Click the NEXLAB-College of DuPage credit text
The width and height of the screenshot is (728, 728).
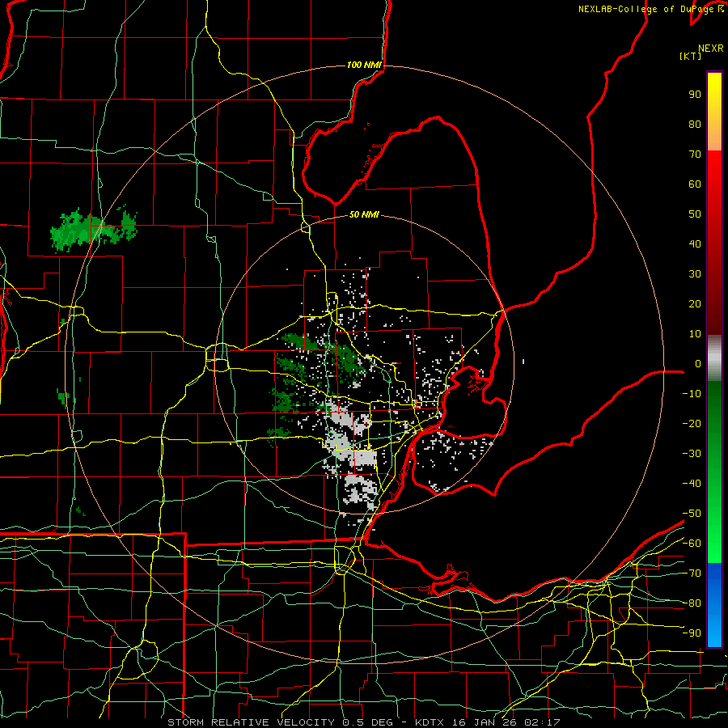650,9
